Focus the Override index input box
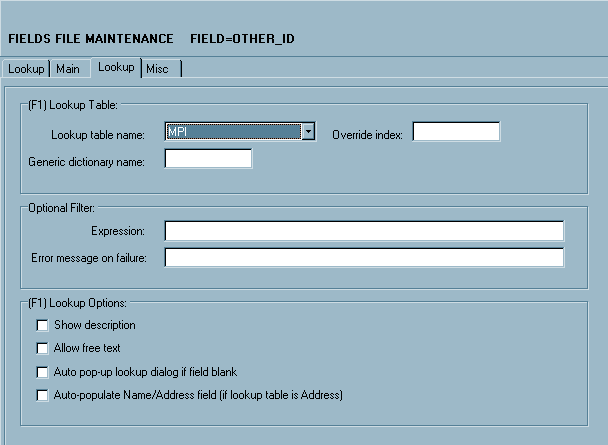Viewport: 608px width, 445px height. [x=456, y=132]
